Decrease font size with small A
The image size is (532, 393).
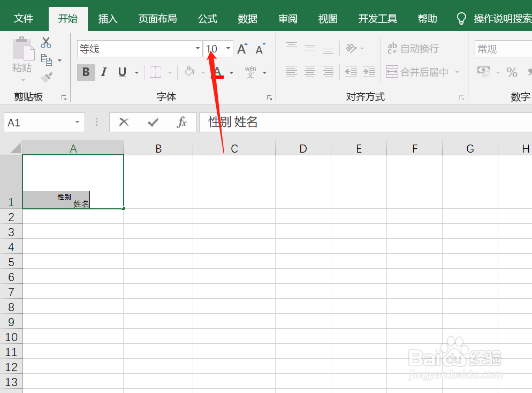260,49
